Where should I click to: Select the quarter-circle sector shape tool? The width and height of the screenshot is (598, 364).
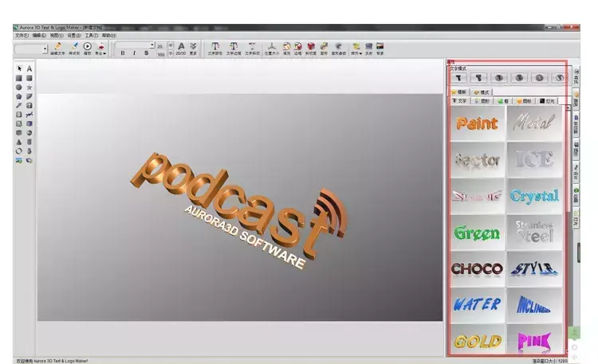tap(30, 96)
